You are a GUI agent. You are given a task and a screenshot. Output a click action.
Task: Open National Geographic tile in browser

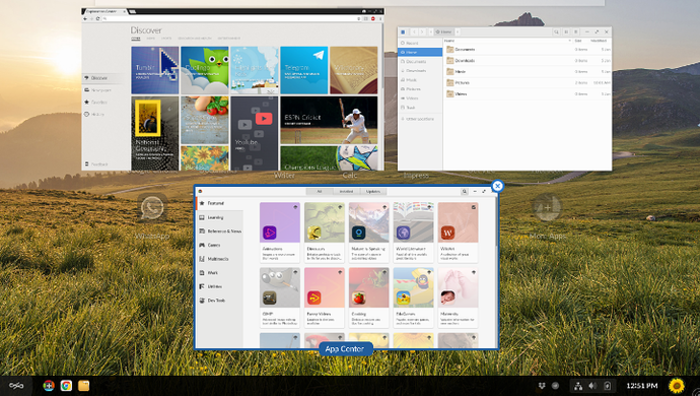click(155, 133)
